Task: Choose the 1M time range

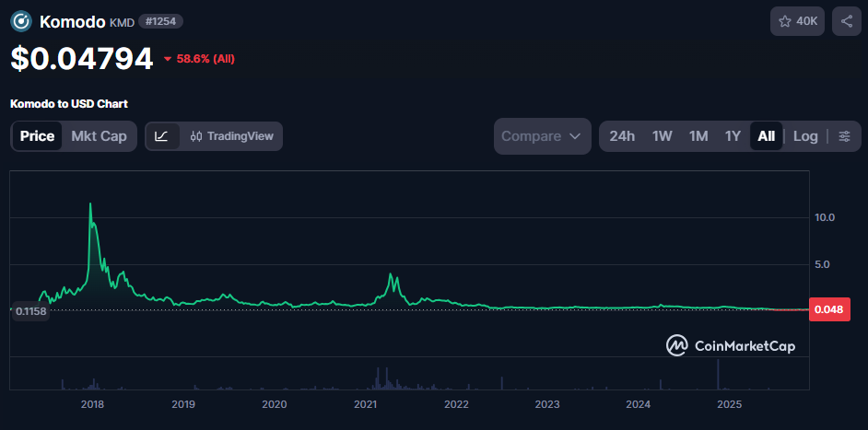Action: click(x=698, y=136)
